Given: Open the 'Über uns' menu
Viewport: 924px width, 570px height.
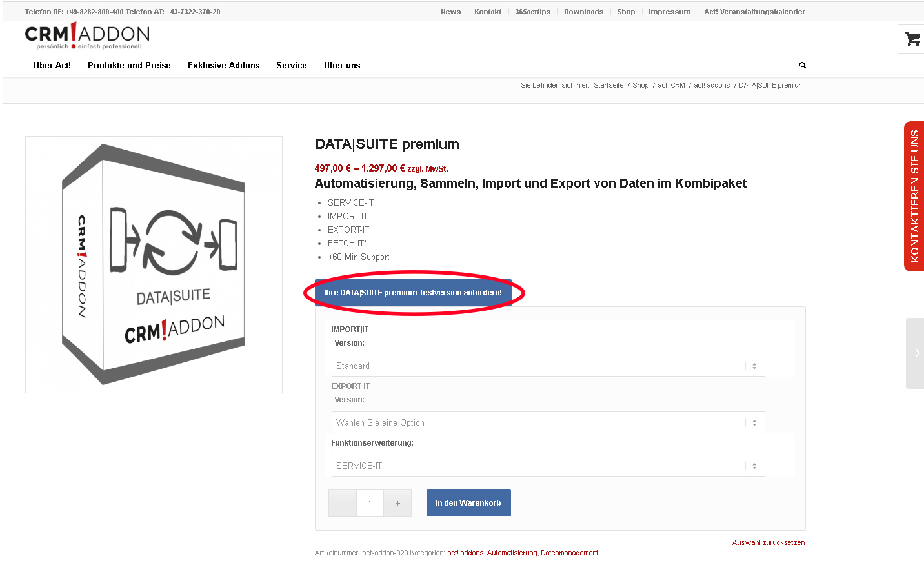Looking at the screenshot, I should click(342, 65).
